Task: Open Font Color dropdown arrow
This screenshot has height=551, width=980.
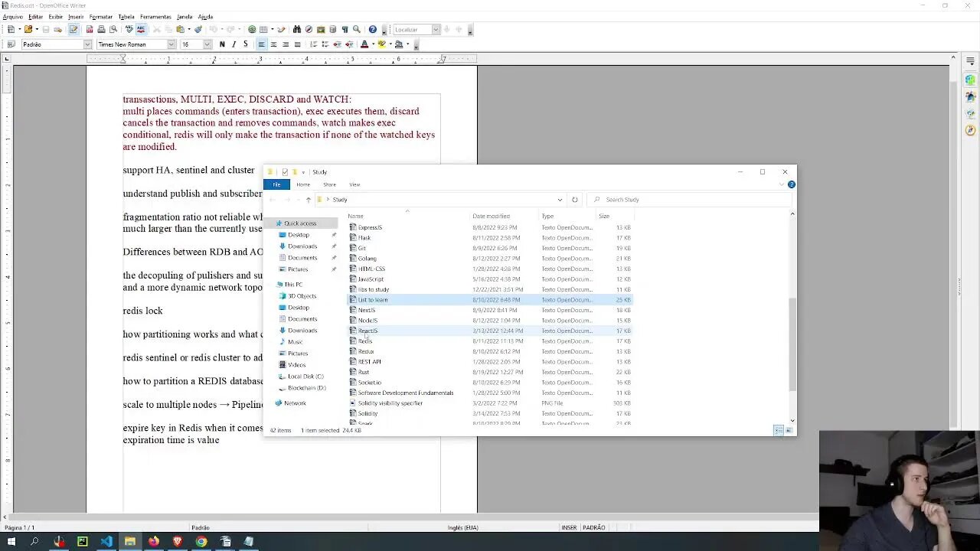Action: [372, 44]
